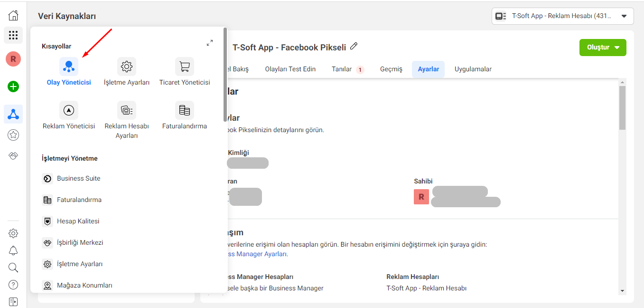Click the Reklam Hesapları heading
The width and height of the screenshot is (644, 308).
(412, 277)
